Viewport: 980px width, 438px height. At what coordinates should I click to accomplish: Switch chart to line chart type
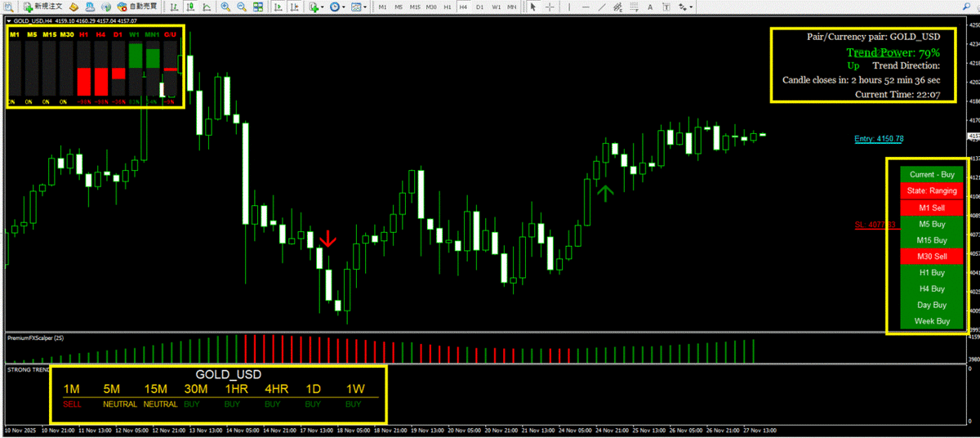click(x=207, y=7)
